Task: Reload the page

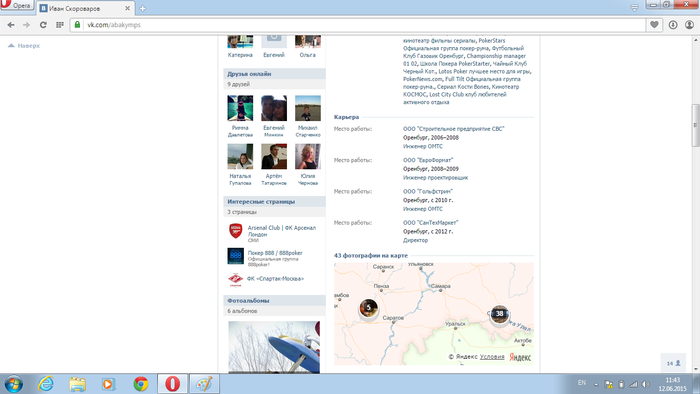Action: pyautogui.click(x=43, y=25)
